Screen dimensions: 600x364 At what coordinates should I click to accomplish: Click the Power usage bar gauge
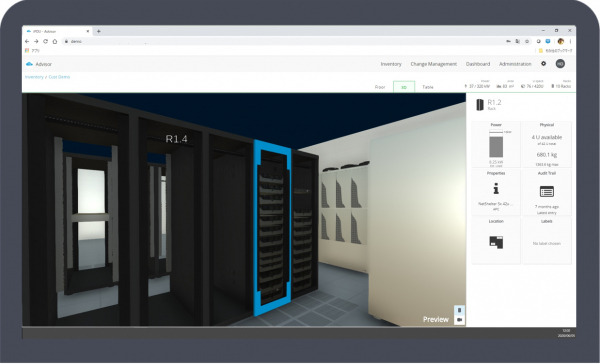pos(496,144)
